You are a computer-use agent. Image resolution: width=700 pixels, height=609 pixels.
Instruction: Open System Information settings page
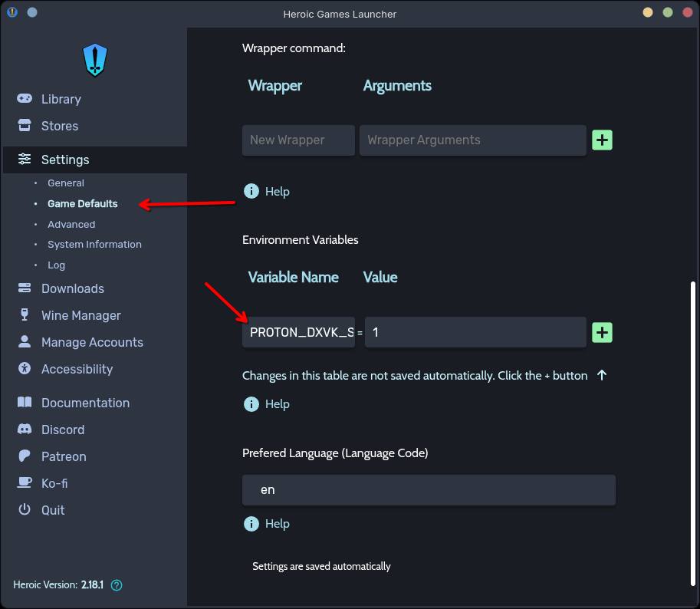[94, 245]
